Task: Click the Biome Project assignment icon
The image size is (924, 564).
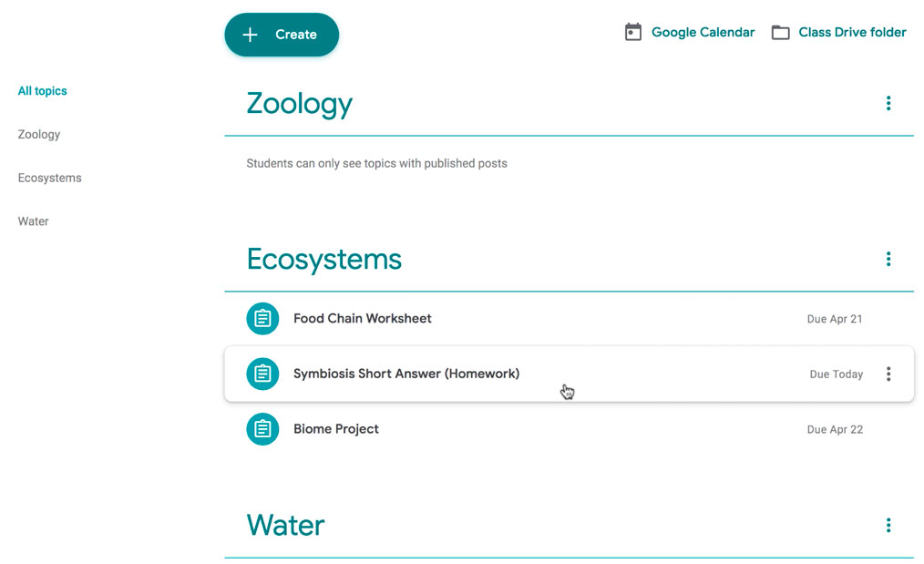Action: coord(262,429)
